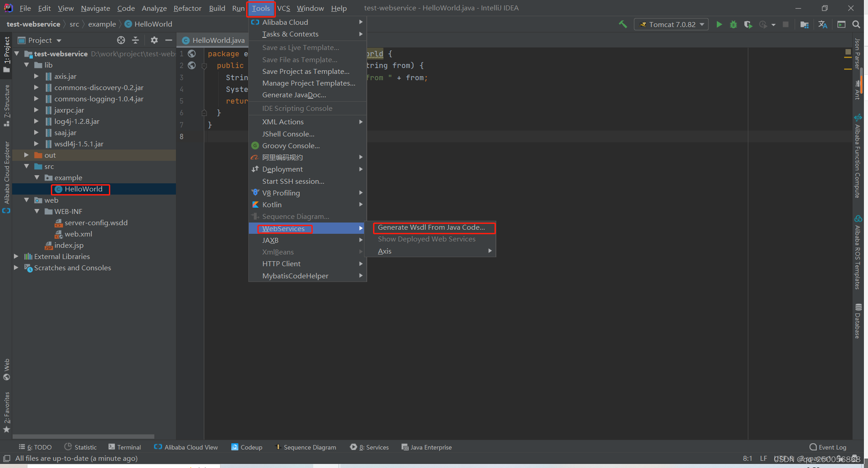Collapse the web folder
Viewport: 868px width, 468px height.
27,200
